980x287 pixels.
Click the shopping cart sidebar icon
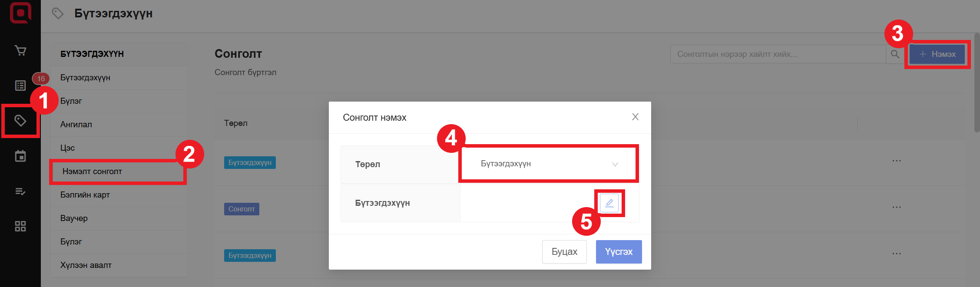coord(20,50)
